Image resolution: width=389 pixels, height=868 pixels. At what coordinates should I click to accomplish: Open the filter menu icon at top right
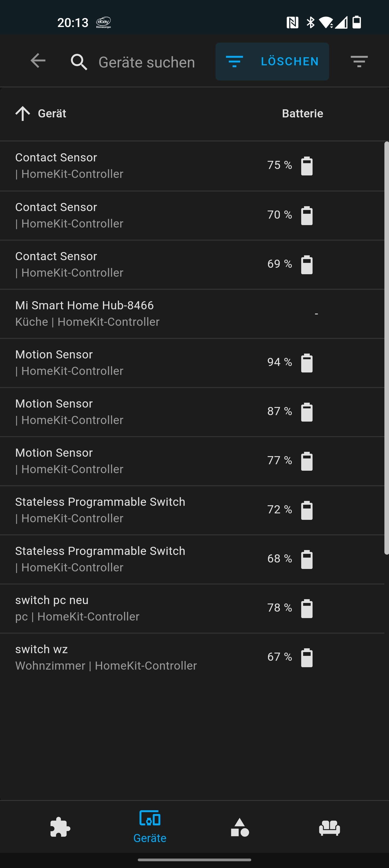359,61
